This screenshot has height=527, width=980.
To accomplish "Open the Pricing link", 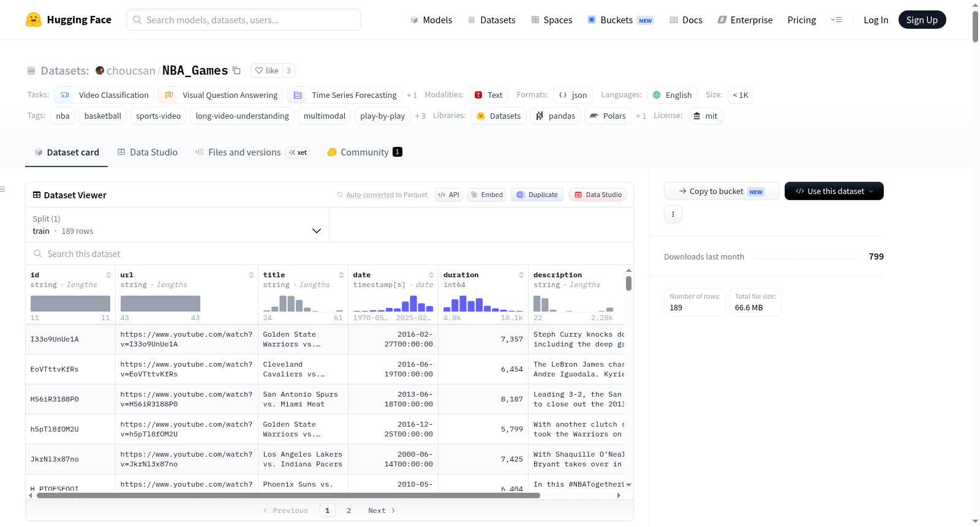I will point(802,20).
